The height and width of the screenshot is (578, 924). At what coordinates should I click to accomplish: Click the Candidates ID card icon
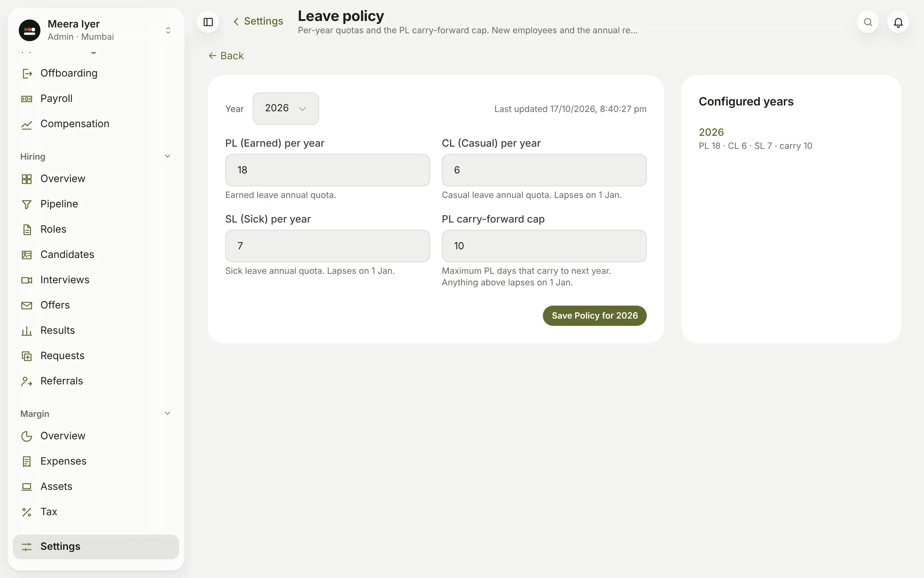pos(27,255)
